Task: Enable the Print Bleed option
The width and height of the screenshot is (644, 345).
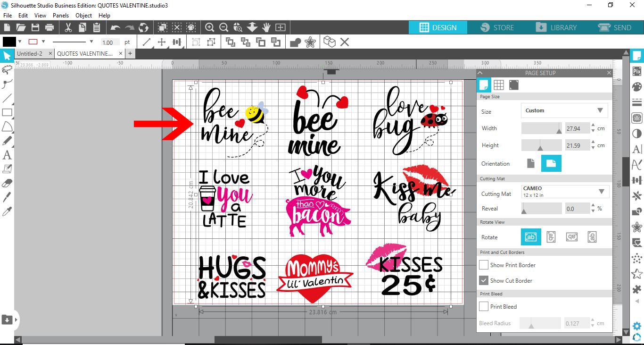Action: pyautogui.click(x=483, y=306)
